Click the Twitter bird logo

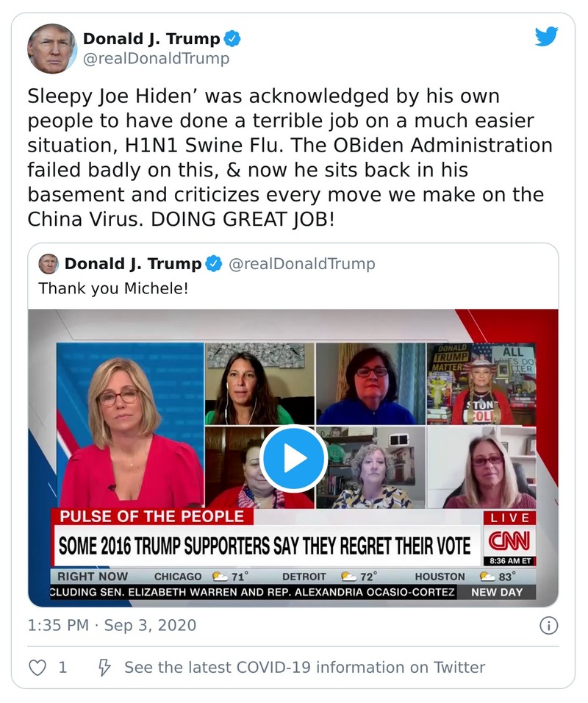547,36
